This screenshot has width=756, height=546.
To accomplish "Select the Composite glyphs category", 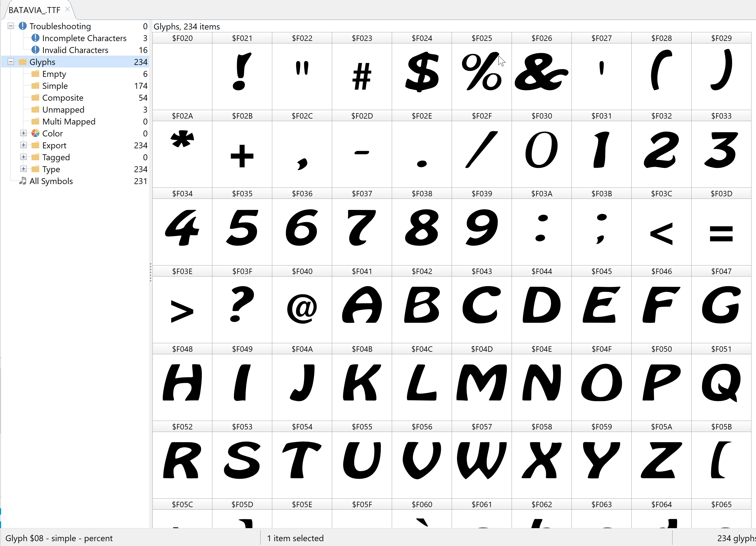I will pyautogui.click(x=63, y=98).
